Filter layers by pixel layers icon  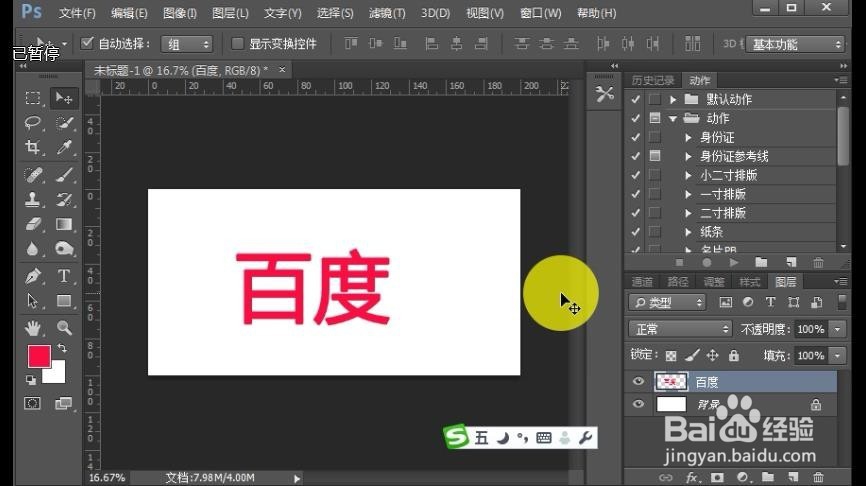tap(725, 302)
